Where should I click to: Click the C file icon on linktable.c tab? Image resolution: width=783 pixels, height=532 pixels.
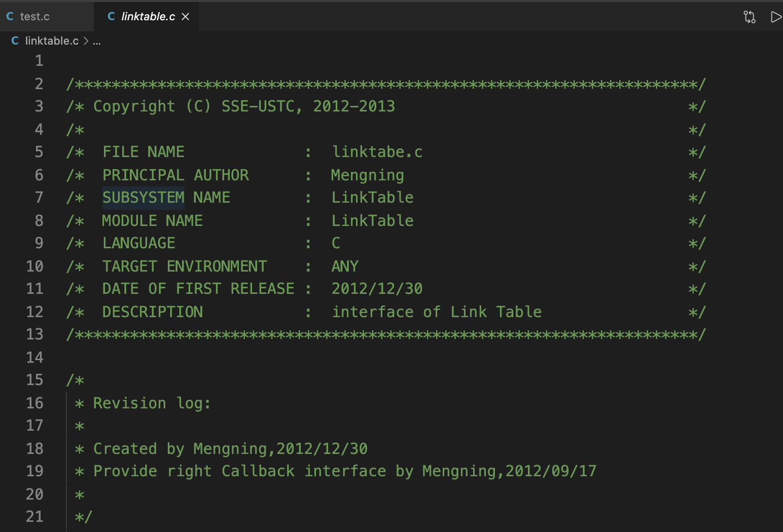point(112,17)
